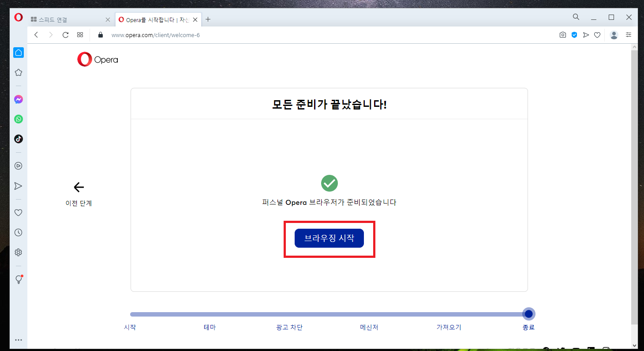Image resolution: width=644 pixels, height=351 pixels.
Task: Open WhatsApp in sidebar
Action: [x=19, y=119]
